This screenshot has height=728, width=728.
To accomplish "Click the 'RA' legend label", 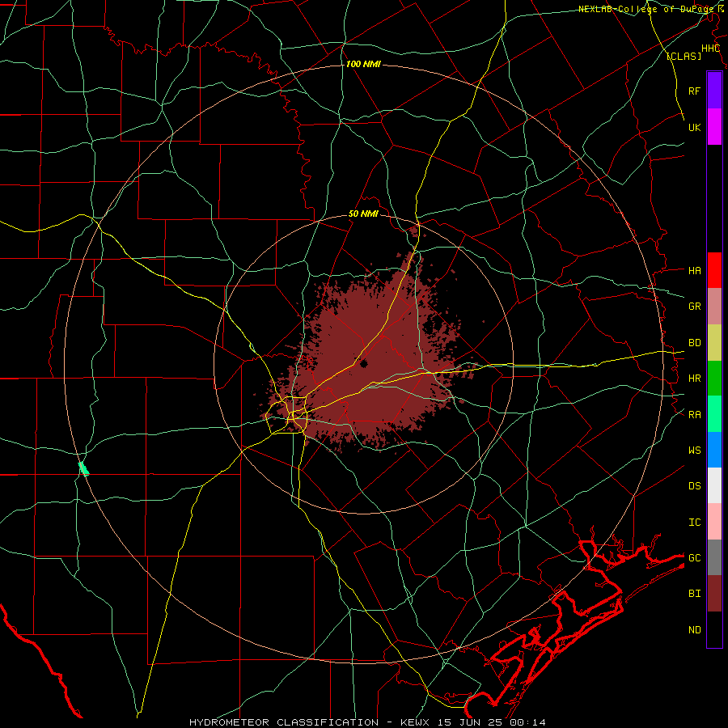I will click(x=694, y=415).
